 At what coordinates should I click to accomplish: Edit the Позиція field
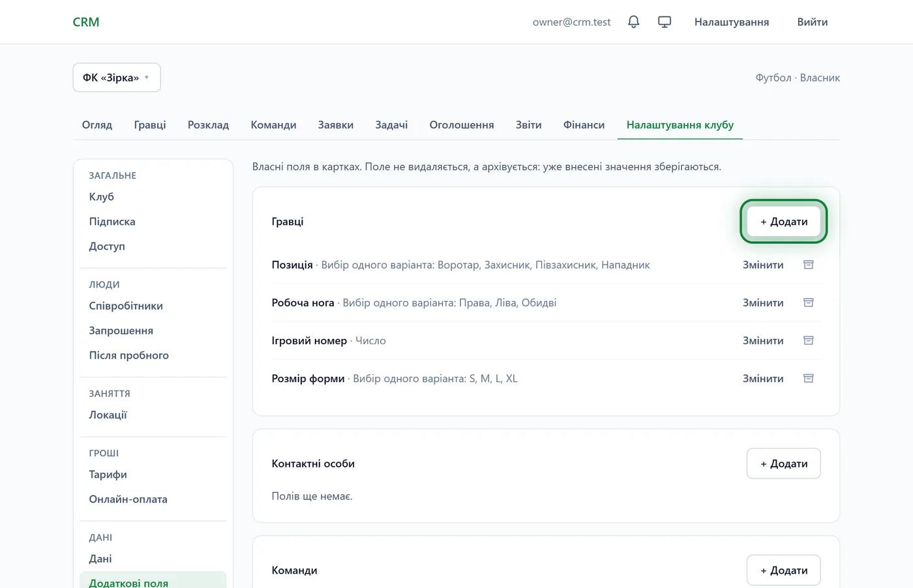pos(763,265)
